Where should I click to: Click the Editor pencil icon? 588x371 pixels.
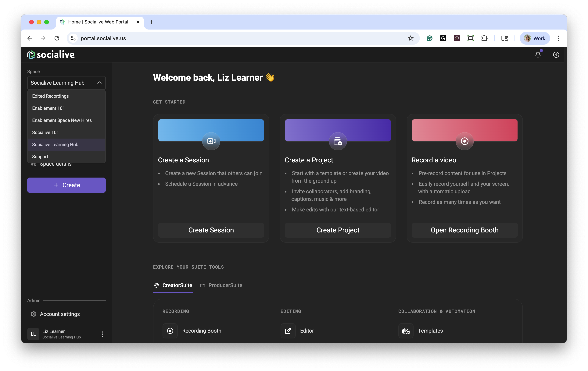click(288, 331)
